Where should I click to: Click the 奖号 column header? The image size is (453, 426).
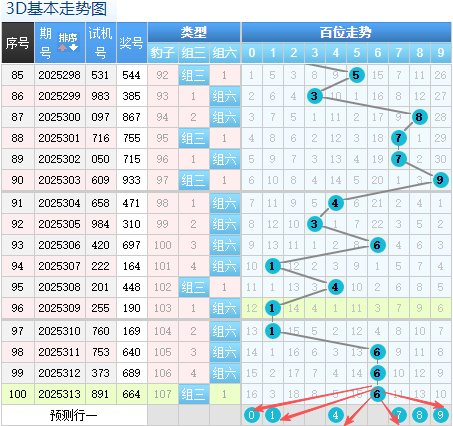(x=132, y=43)
